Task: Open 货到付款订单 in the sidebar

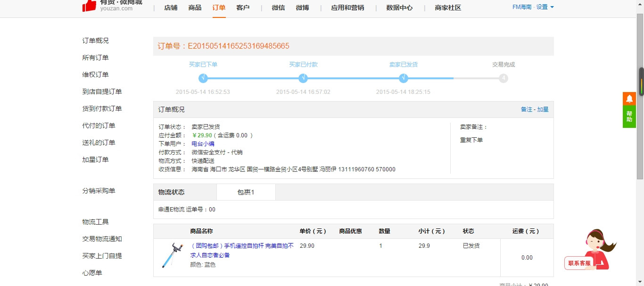Action: point(102,109)
